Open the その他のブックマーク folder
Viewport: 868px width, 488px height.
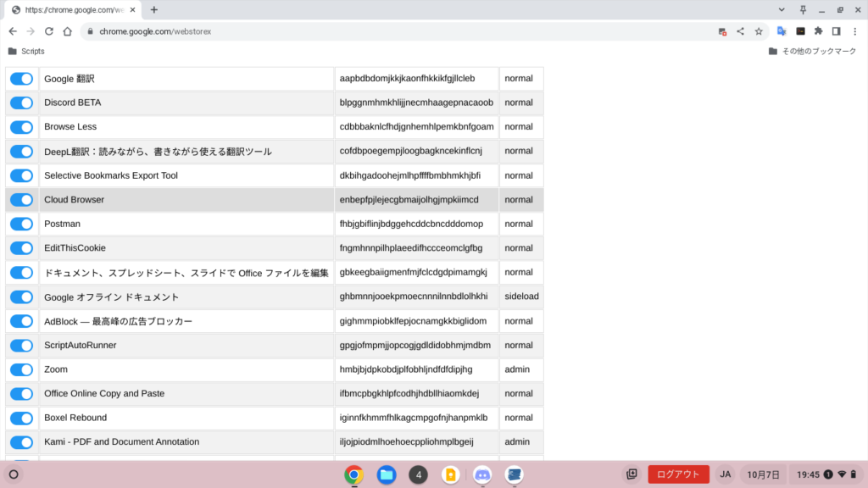(812, 52)
